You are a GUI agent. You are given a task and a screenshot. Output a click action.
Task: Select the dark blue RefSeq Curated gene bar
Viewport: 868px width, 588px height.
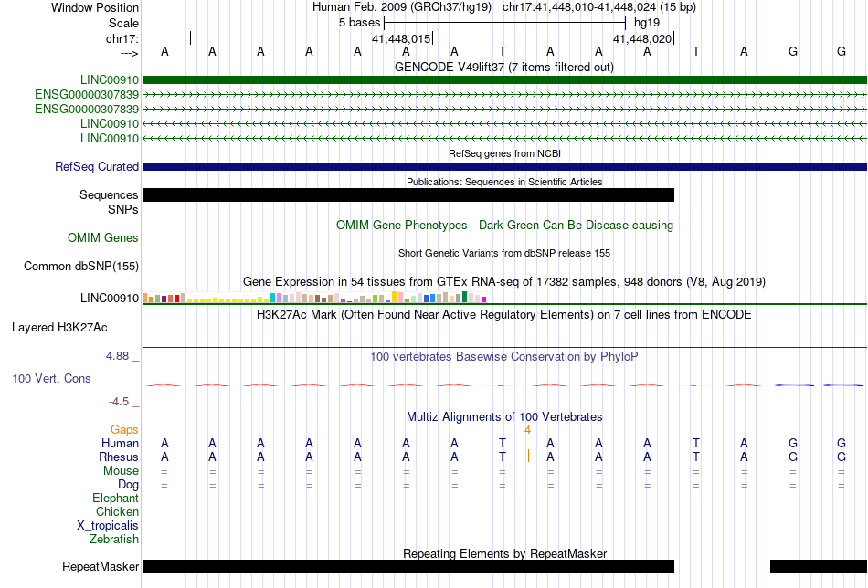point(504,166)
